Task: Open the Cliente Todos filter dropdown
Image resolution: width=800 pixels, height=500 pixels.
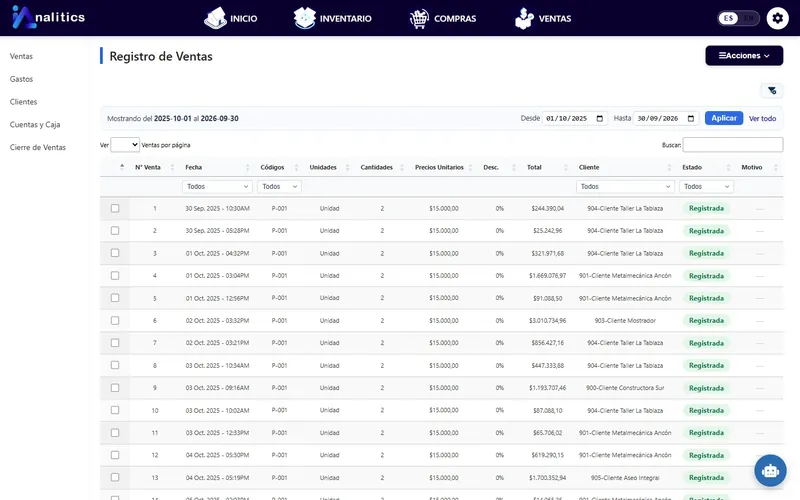Action: (x=625, y=187)
